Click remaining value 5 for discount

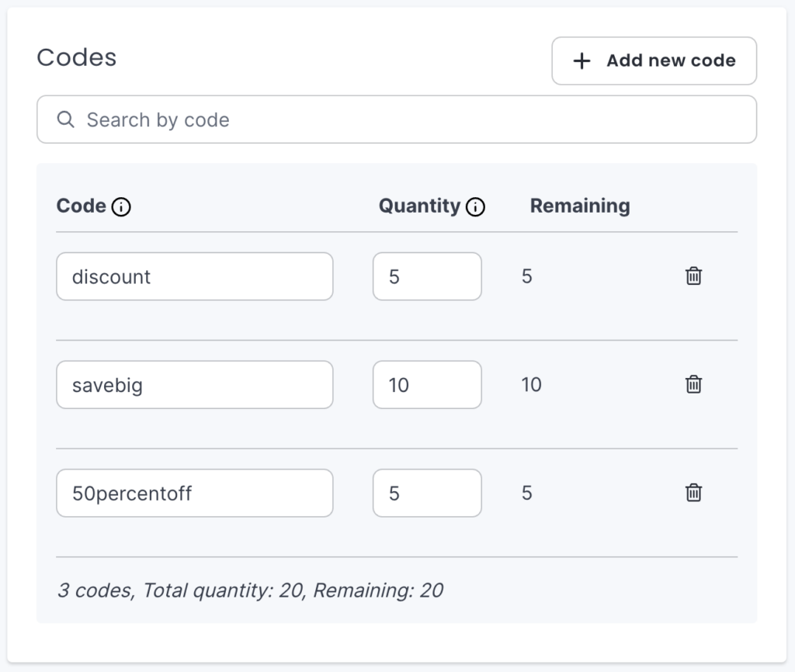[527, 276]
